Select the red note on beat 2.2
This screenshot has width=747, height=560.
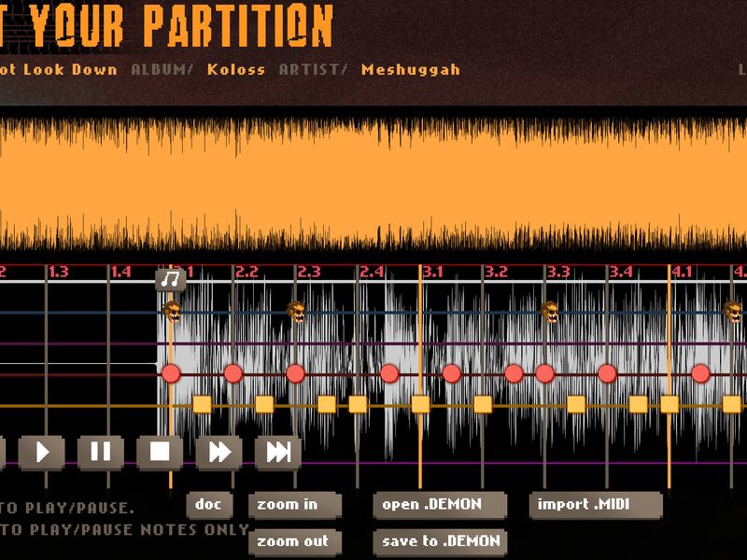[233, 374]
